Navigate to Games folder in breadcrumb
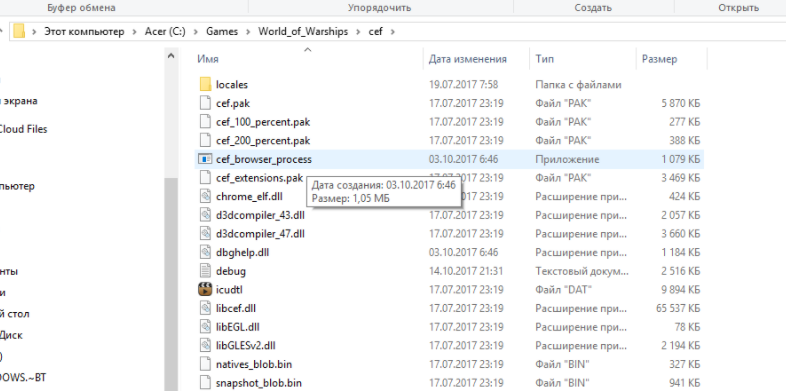Viewport: 786px width, 391px height. tap(222, 31)
